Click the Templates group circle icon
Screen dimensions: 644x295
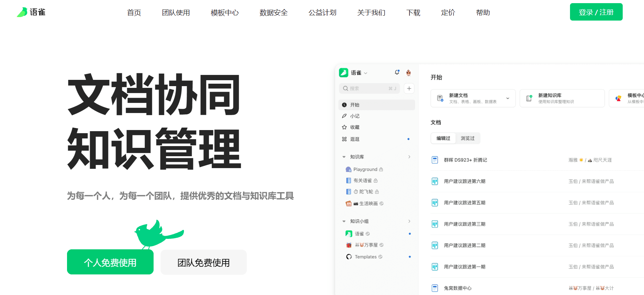coord(349,257)
